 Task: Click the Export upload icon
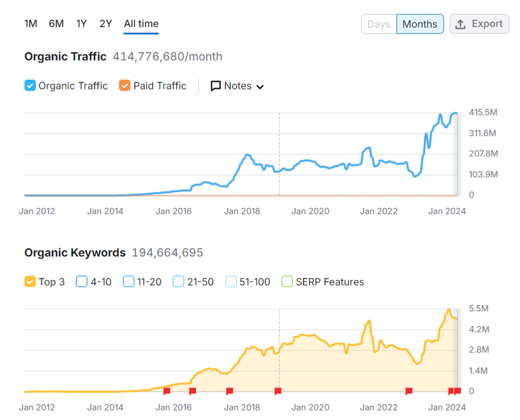pos(461,24)
